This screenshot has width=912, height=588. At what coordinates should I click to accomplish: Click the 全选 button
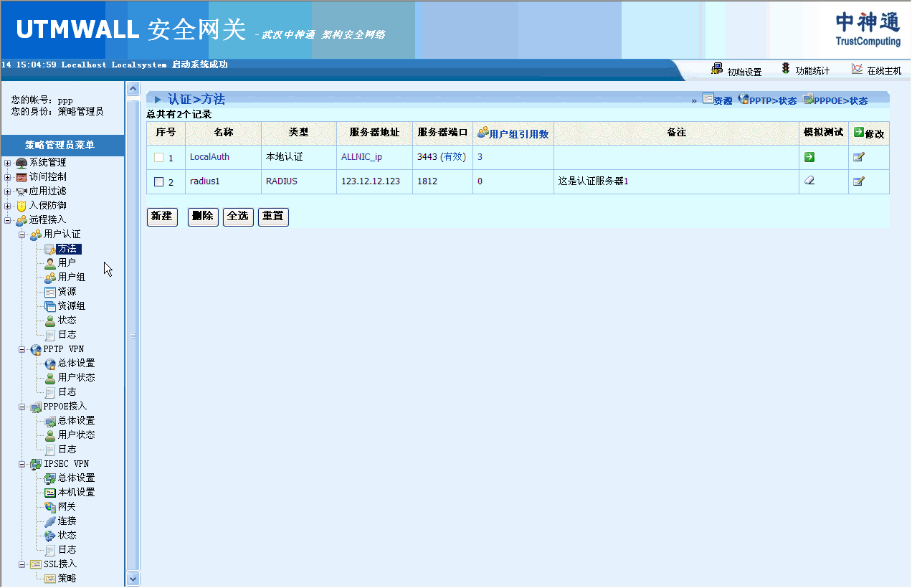pyautogui.click(x=239, y=217)
